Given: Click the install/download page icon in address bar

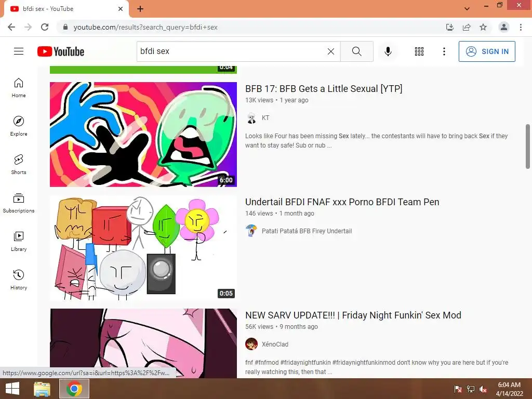Looking at the screenshot, I should pyautogui.click(x=450, y=27).
